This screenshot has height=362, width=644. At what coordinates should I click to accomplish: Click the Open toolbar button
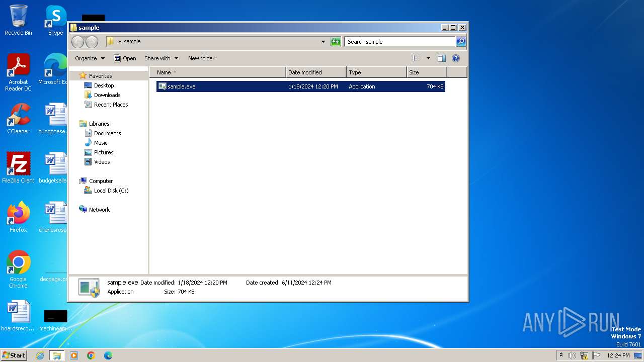pyautogui.click(x=125, y=58)
